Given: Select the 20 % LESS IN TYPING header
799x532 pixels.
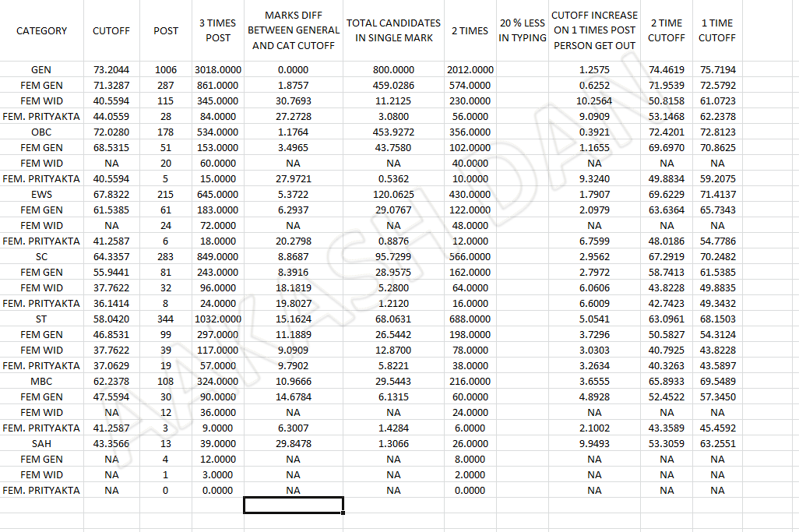Looking at the screenshot, I should coord(523,30).
